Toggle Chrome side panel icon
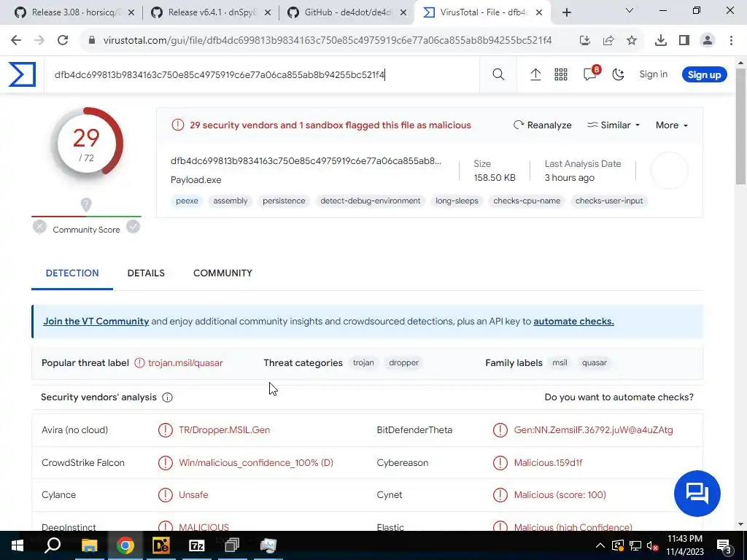747x560 pixels. (684, 41)
